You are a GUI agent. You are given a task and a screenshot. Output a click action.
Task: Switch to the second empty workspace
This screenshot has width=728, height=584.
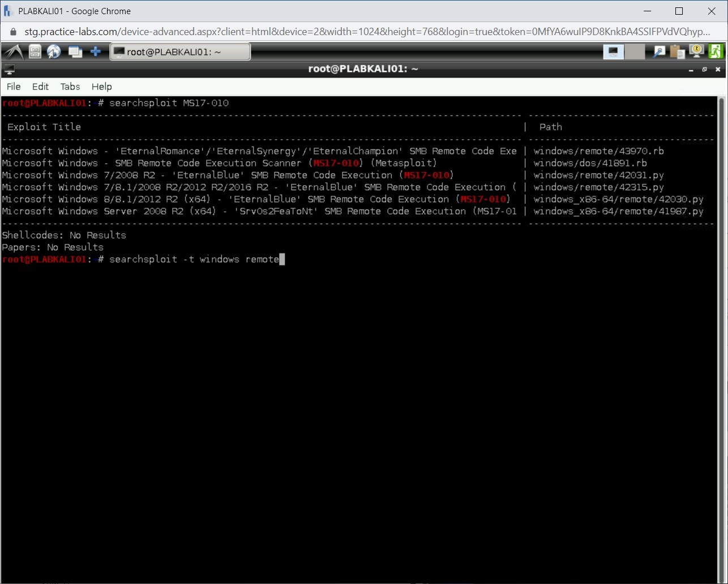[635, 52]
